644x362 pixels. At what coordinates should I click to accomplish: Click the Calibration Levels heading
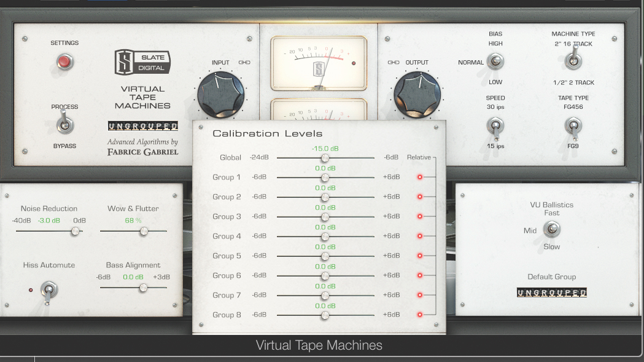[268, 133]
